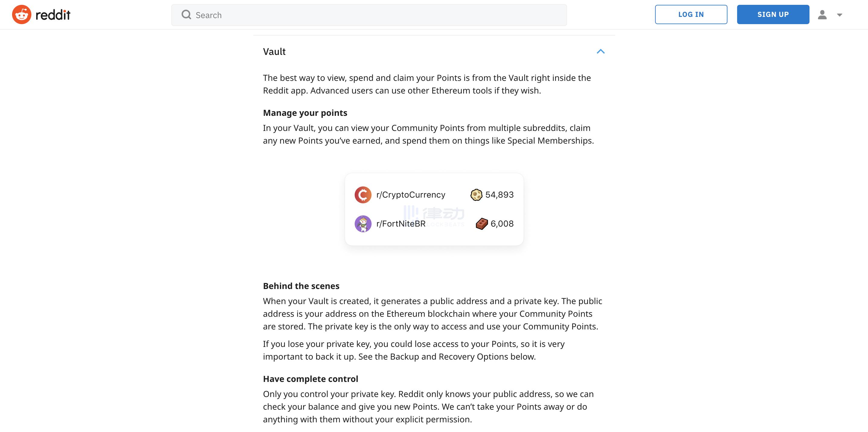Image resolution: width=868 pixels, height=432 pixels.
Task: Click the reddit wordmark text
Action: click(x=53, y=15)
